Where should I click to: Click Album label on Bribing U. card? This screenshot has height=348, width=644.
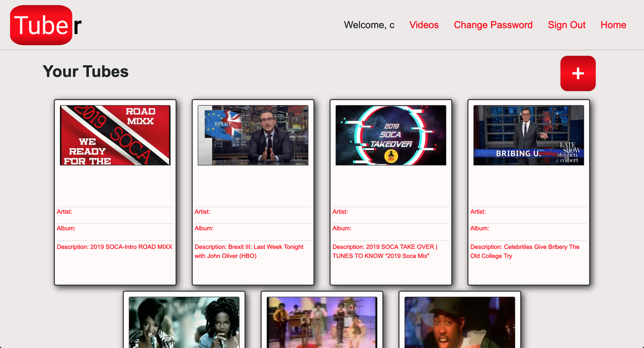(x=480, y=228)
